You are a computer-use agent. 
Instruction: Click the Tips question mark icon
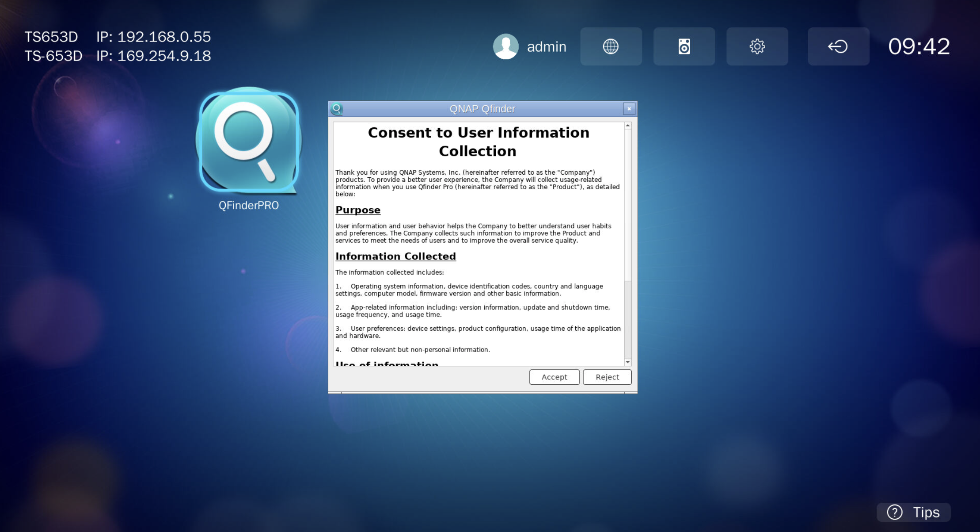coord(895,512)
